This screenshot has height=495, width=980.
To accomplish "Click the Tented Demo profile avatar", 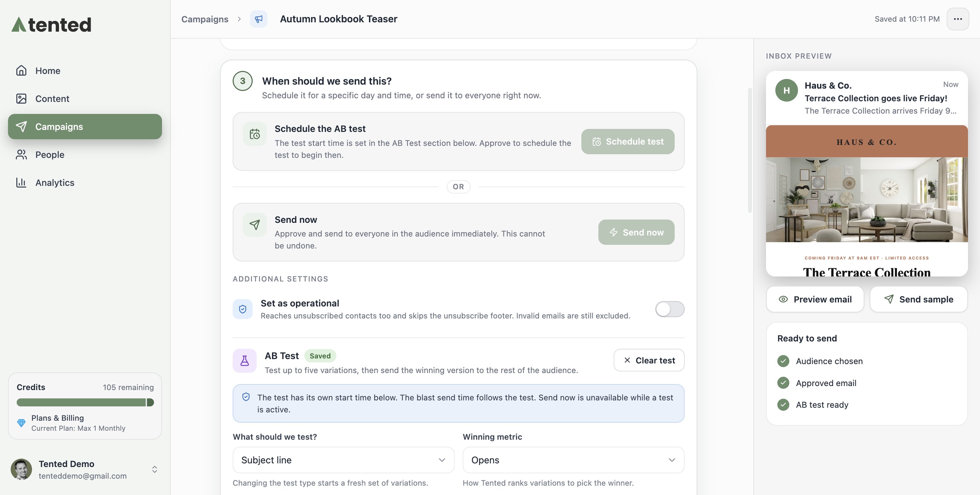I will pos(21,469).
